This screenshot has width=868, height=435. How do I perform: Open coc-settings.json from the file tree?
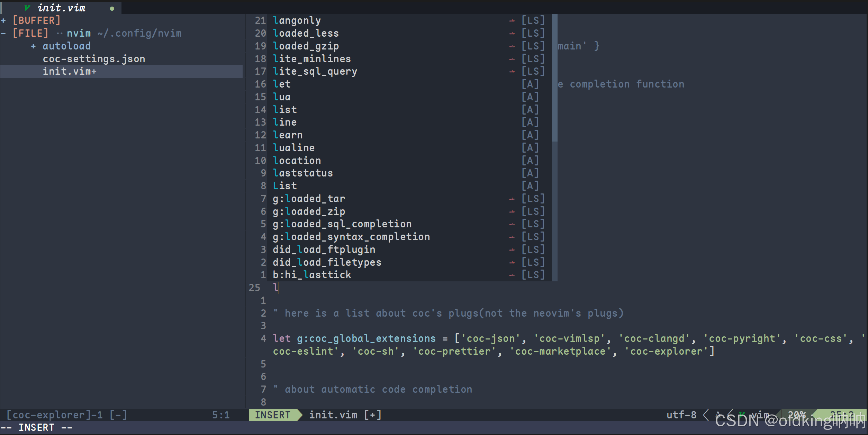point(94,59)
